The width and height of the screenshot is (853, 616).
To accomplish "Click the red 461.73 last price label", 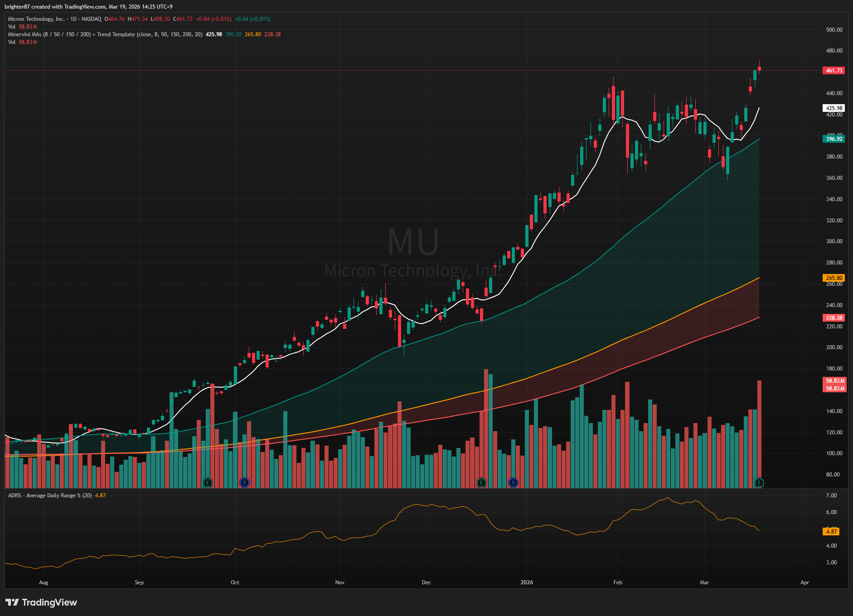I will coord(834,71).
